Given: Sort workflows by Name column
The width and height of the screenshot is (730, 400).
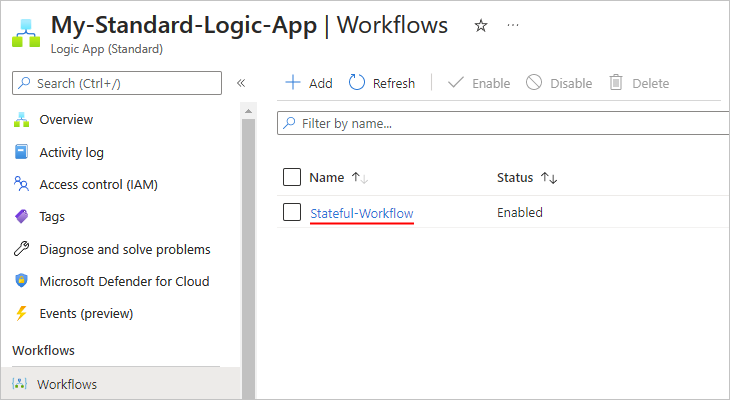Looking at the screenshot, I should 339,177.
